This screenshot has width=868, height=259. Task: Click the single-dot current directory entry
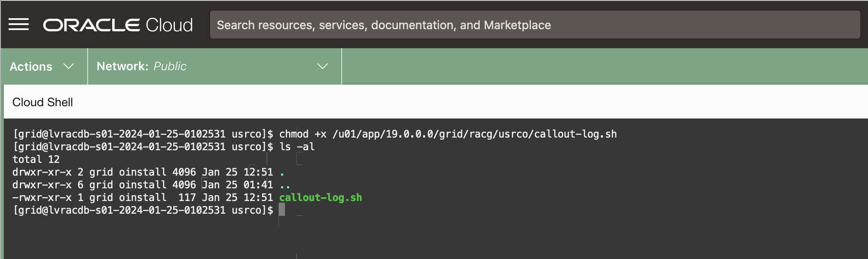click(282, 173)
